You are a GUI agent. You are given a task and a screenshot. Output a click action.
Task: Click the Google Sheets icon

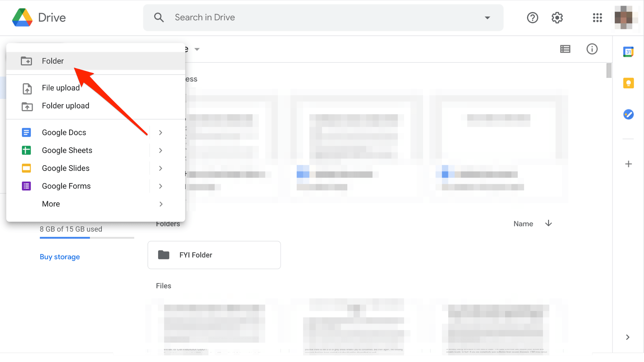point(26,150)
